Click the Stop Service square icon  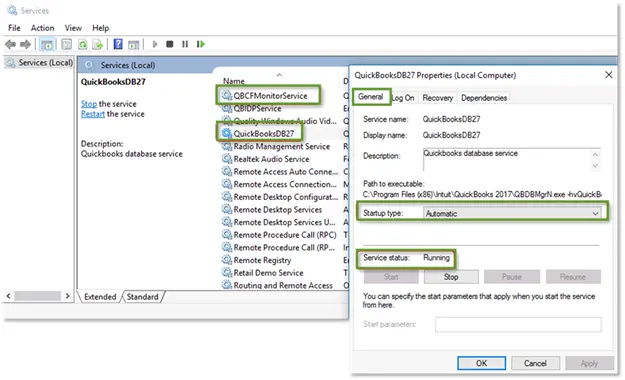point(170,44)
